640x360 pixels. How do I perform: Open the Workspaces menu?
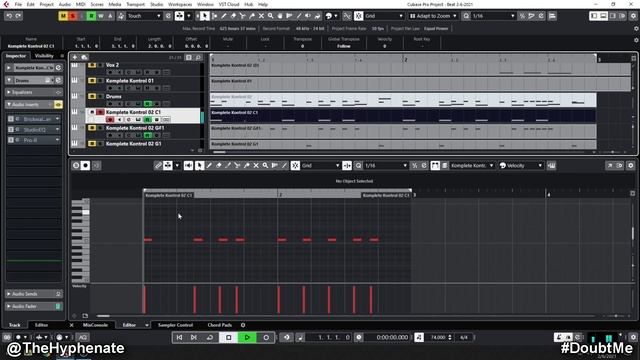click(180, 4)
